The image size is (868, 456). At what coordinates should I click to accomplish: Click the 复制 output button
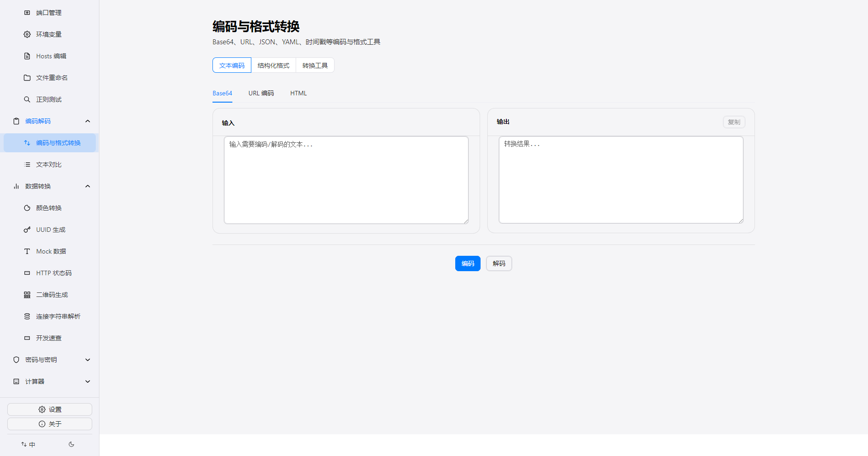coord(734,122)
